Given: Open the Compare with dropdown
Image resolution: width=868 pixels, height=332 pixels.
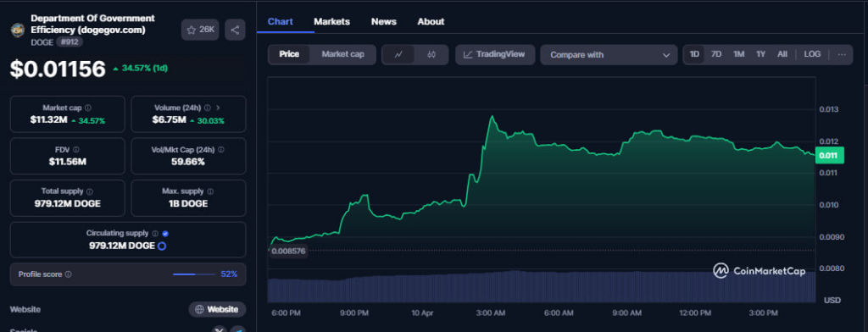Looking at the screenshot, I should tap(609, 55).
